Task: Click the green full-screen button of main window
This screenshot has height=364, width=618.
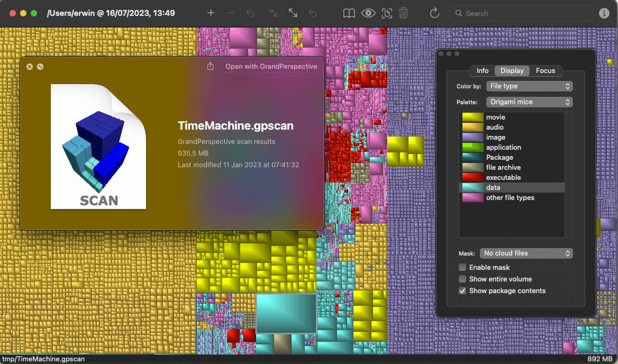Action: pos(34,13)
